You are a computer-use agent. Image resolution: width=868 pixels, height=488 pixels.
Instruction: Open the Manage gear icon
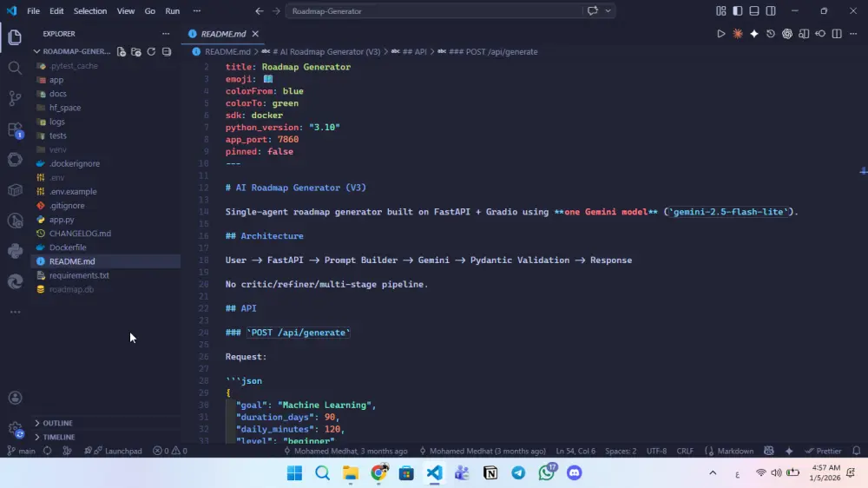click(x=15, y=428)
